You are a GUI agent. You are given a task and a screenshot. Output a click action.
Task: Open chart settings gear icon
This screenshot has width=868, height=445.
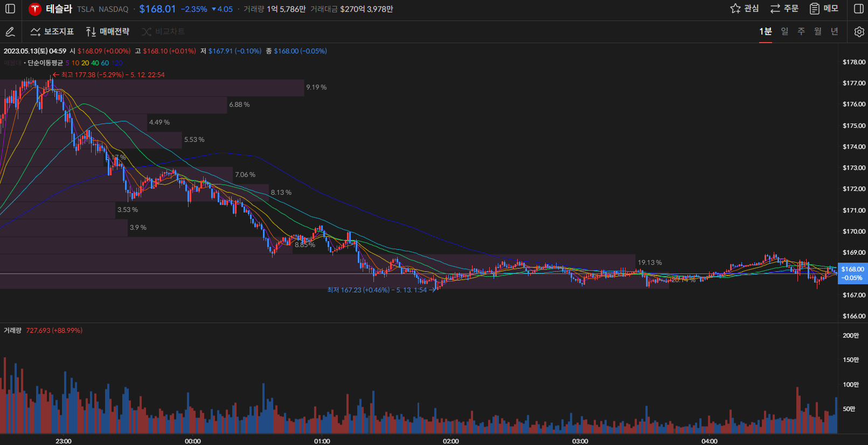tap(859, 32)
